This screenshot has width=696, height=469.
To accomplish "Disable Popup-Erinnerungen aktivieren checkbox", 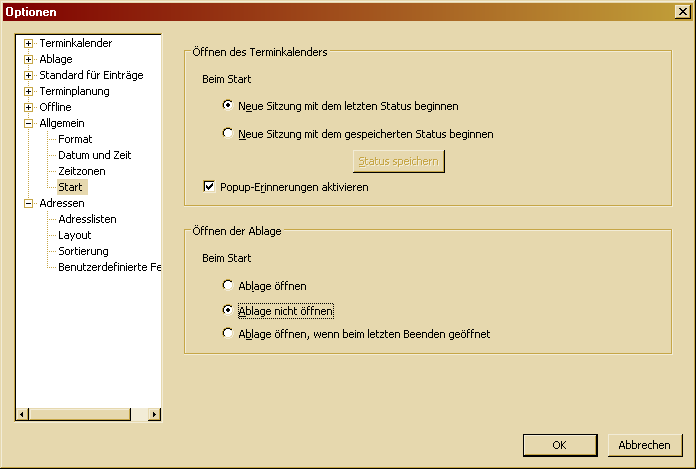I will pos(210,186).
